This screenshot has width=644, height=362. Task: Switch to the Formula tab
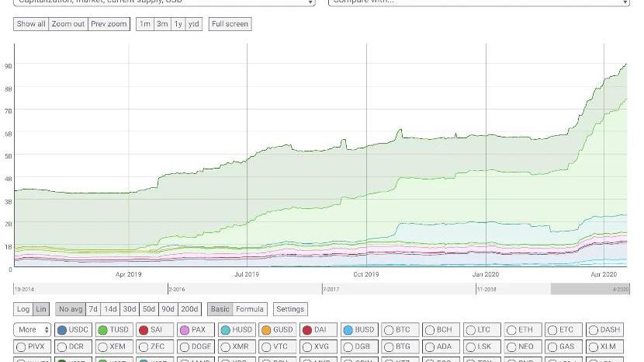pyautogui.click(x=250, y=309)
